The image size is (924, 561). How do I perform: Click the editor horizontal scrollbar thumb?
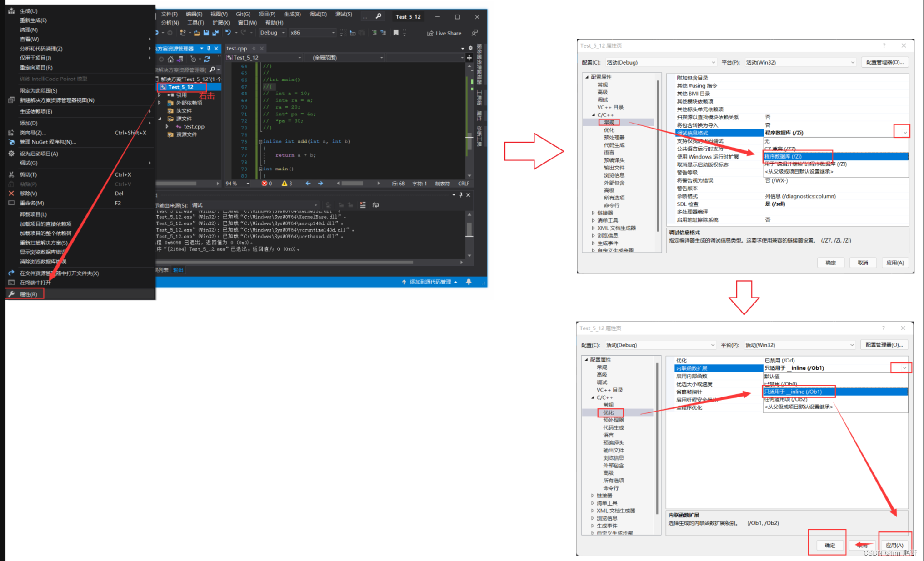click(x=352, y=184)
